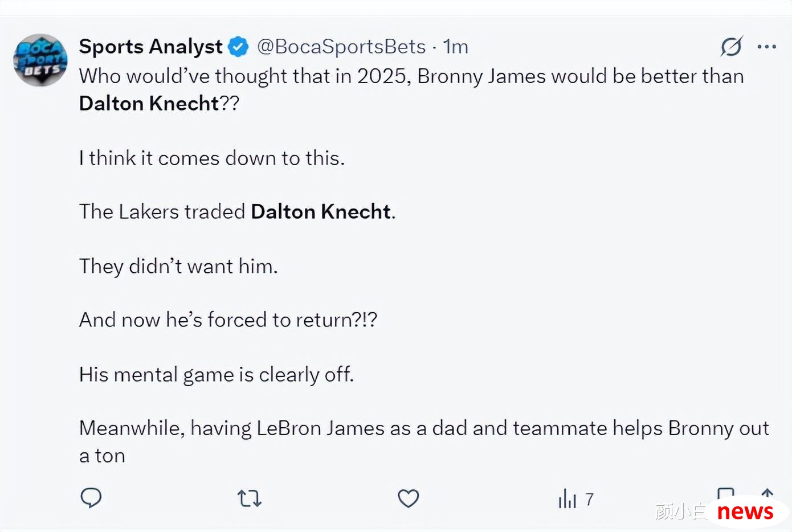Share the tweet with upward arrow icon
This screenshot has width=792, height=532.
[x=767, y=493]
